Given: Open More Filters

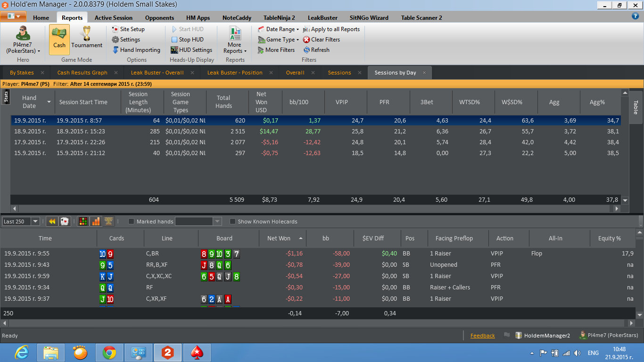Looking at the screenshot, I should click(x=276, y=50).
